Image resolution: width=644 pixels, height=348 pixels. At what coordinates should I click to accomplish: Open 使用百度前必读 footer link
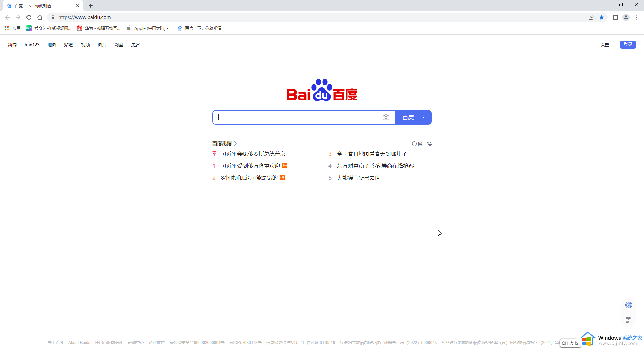(x=109, y=342)
